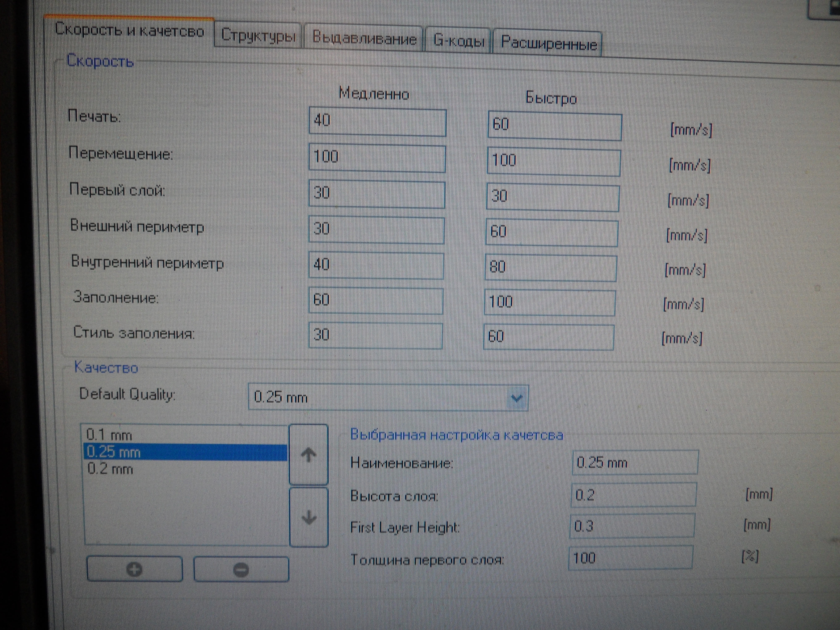Image resolution: width=840 pixels, height=630 pixels.
Task: Click the plus add quality button
Action: (x=134, y=569)
